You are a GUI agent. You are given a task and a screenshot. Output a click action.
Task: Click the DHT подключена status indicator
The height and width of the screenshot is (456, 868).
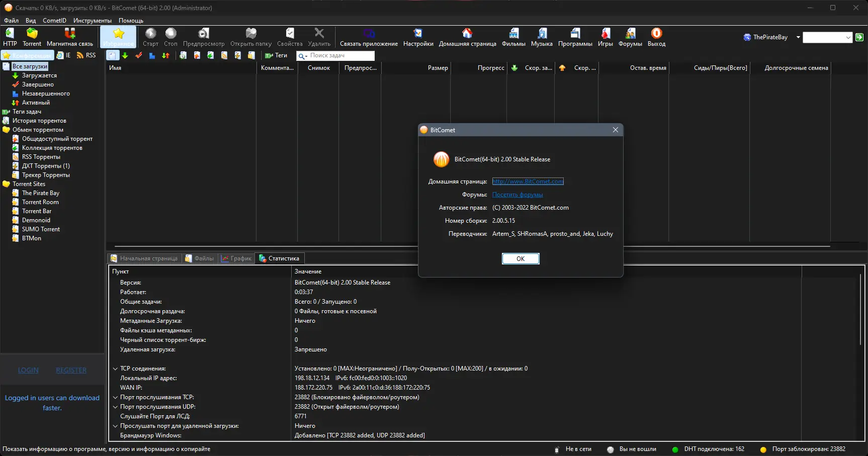[708, 449]
